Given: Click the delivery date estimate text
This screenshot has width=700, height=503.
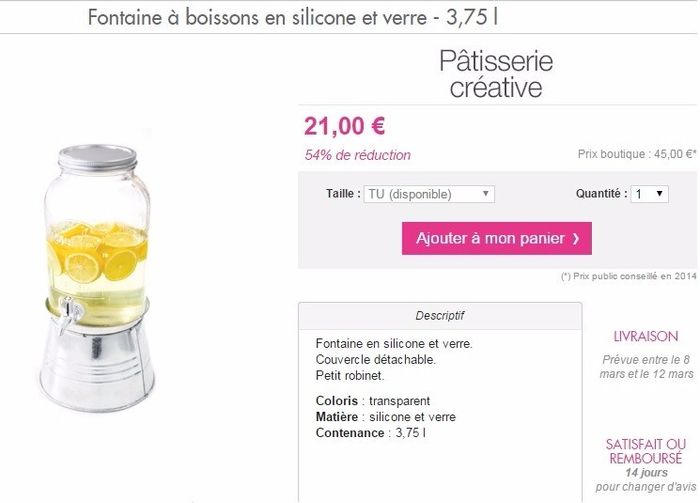Looking at the screenshot, I should [647, 366].
